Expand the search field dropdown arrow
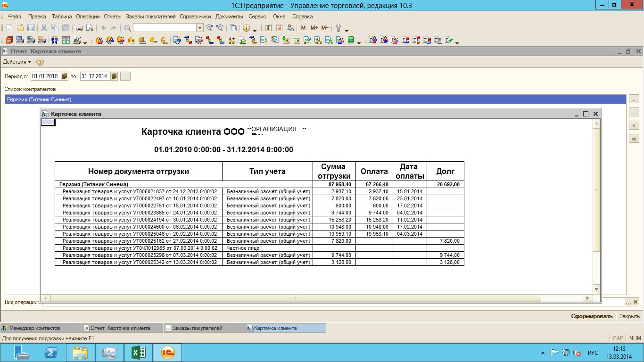 (x=200, y=28)
